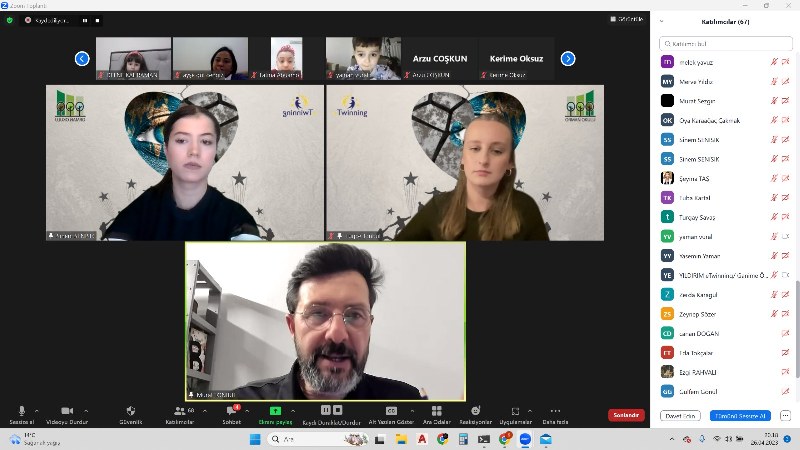This screenshot has width=800, height=450.
Task: Open the Calculator on taskbar
Action: click(x=463, y=439)
